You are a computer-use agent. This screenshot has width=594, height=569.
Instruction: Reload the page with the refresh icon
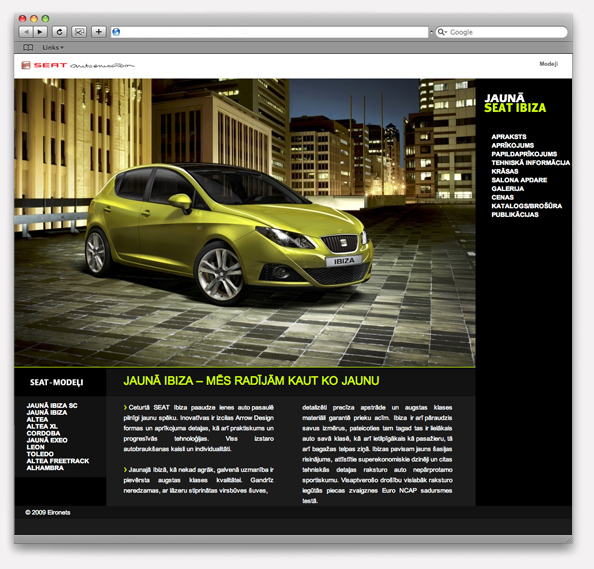59,32
